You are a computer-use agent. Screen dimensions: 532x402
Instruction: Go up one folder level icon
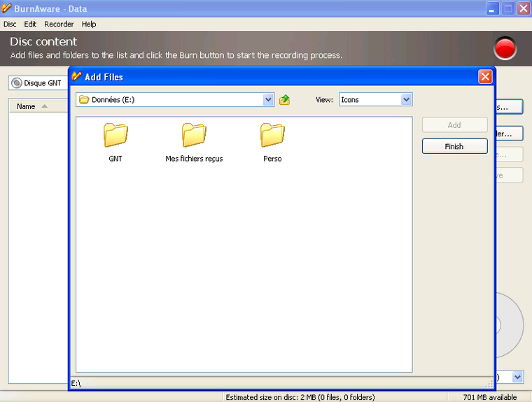tap(284, 100)
